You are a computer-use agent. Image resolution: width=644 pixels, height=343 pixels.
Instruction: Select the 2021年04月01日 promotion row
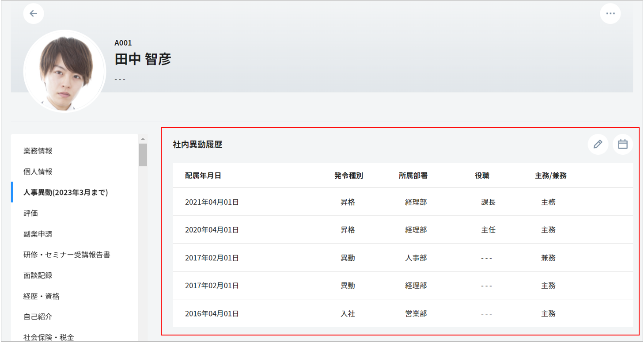pyautogui.click(x=402, y=202)
